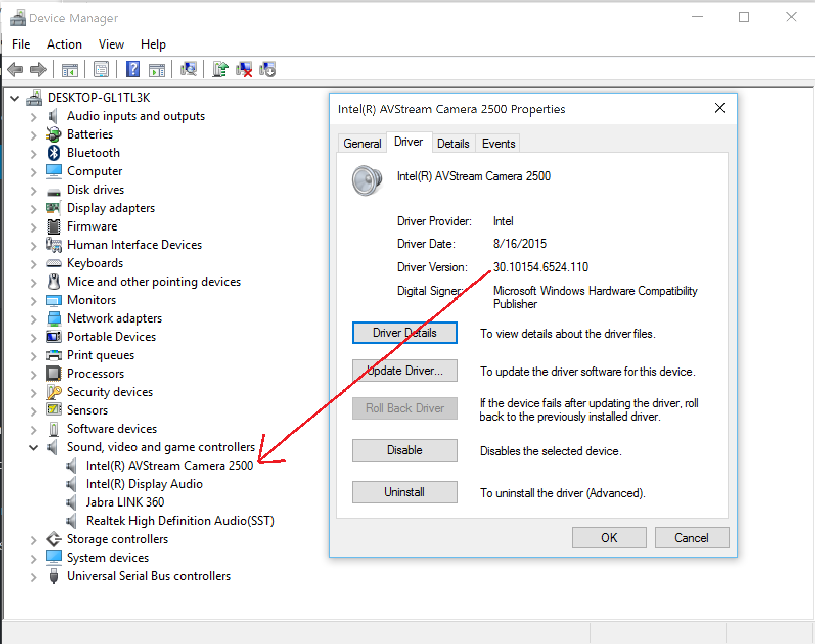Click the Batteries category icon

coord(53,134)
